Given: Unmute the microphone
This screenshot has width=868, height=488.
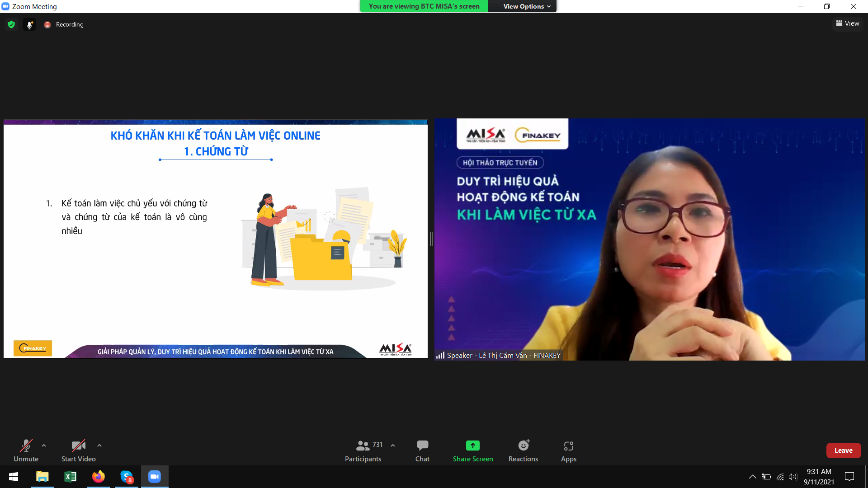Looking at the screenshot, I should click(x=26, y=450).
